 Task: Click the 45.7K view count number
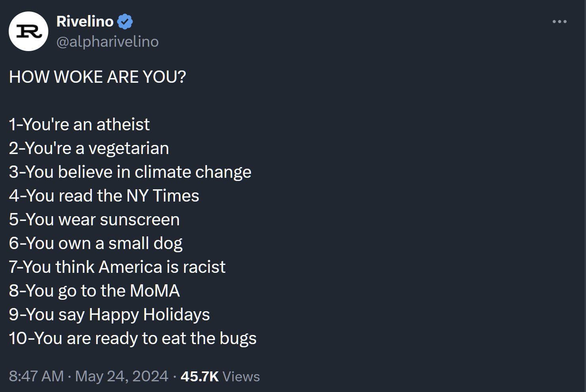click(200, 376)
